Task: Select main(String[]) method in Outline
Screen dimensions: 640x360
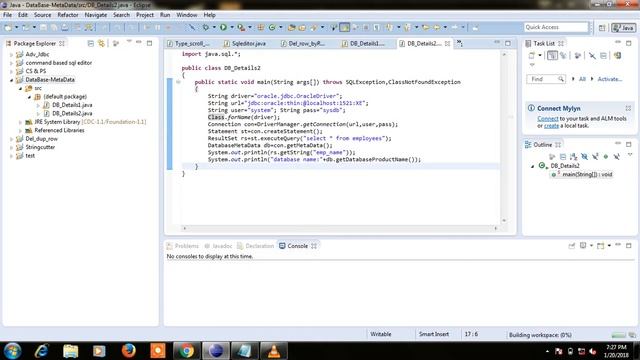Action: click(582, 174)
